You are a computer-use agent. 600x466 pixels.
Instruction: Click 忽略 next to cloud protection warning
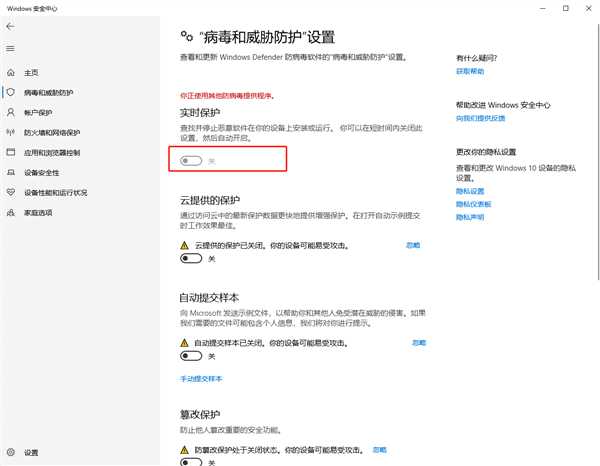(413, 245)
